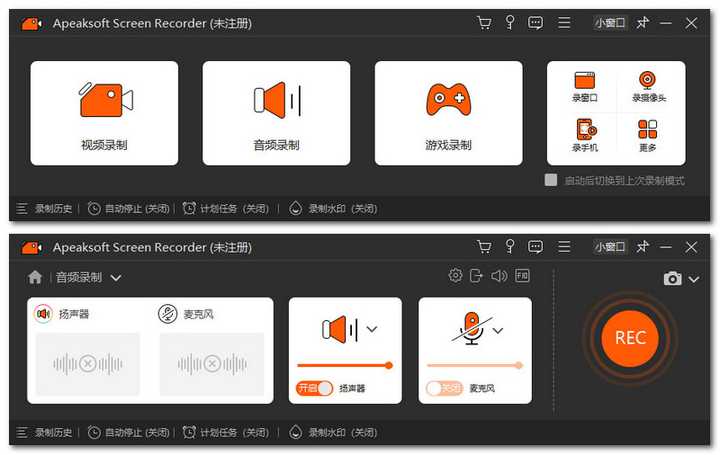Image resolution: width=720 pixels, height=455 pixels.
Task: Click camera screenshot icon
Action: [x=673, y=278]
